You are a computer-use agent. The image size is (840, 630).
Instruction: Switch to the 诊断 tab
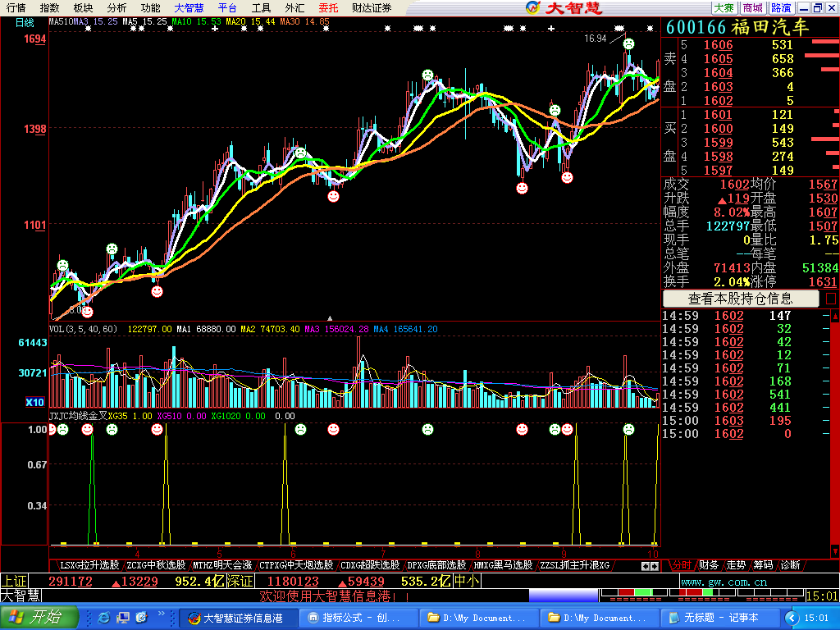pyautogui.click(x=790, y=564)
